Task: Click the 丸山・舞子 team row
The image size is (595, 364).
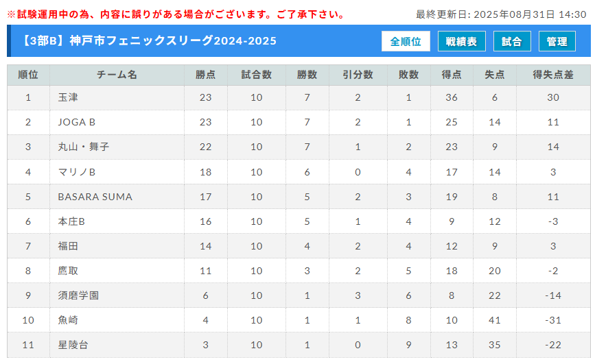Action: [299, 147]
